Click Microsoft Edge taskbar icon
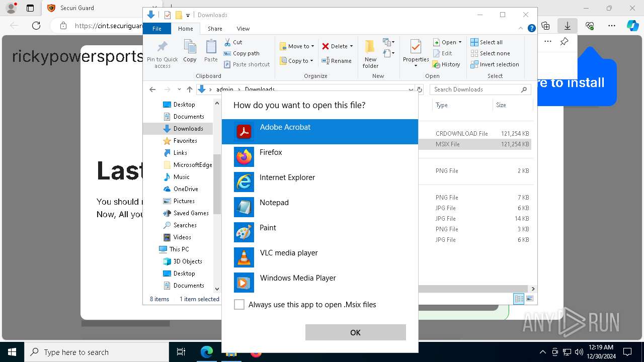The image size is (644, 362). click(x=207, y=352)
